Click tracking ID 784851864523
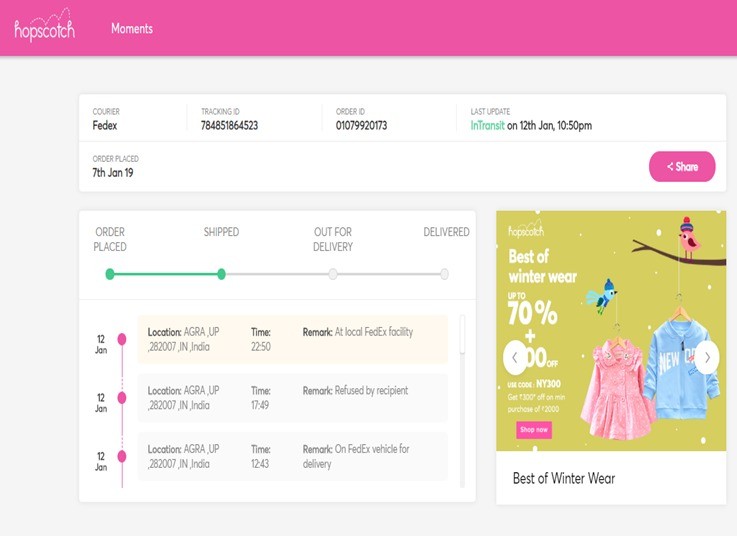 pos(229,126)
